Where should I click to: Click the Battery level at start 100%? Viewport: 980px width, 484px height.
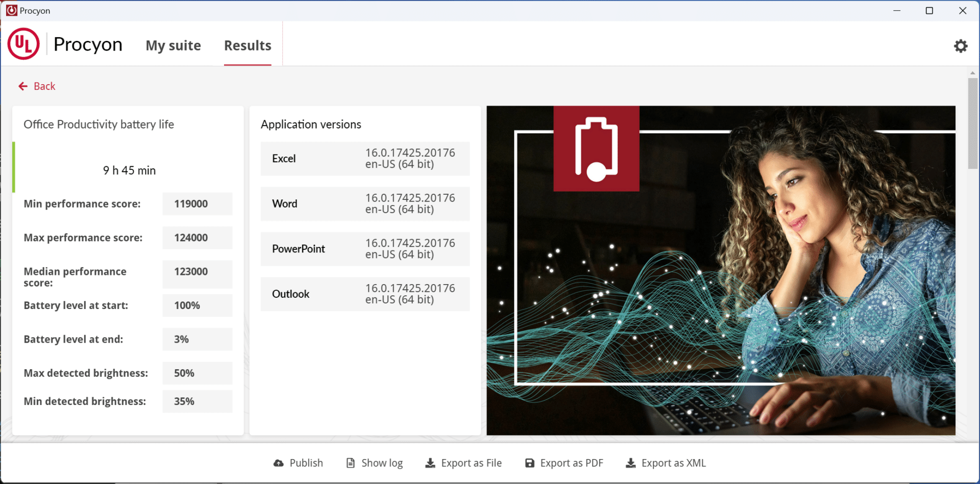[198, 305]
